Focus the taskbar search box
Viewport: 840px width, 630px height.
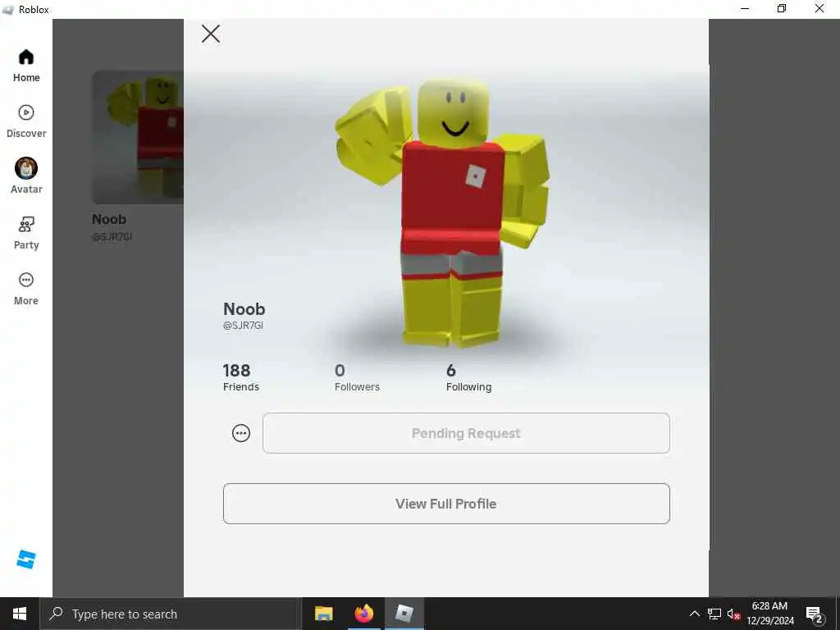(x=171, y=614)
